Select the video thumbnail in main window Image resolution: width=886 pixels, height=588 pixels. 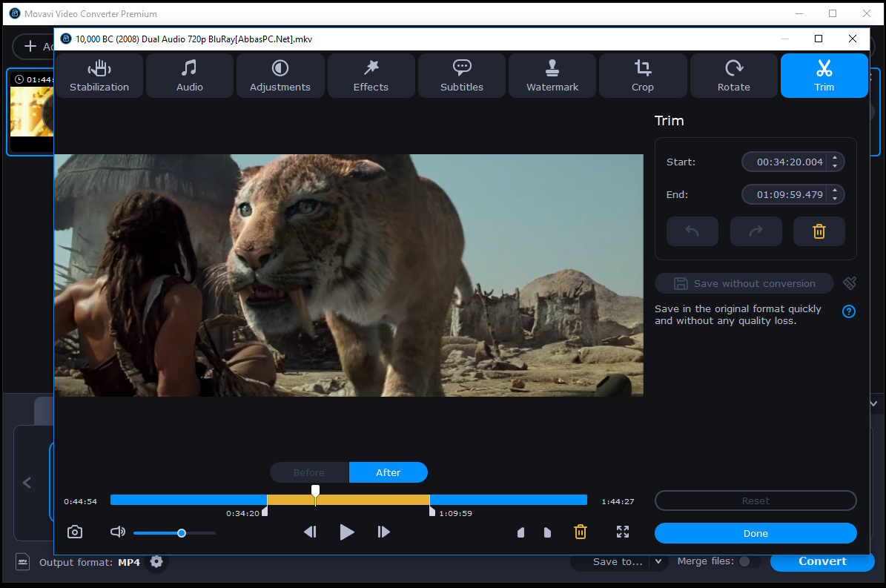click(x=32, y=111)
